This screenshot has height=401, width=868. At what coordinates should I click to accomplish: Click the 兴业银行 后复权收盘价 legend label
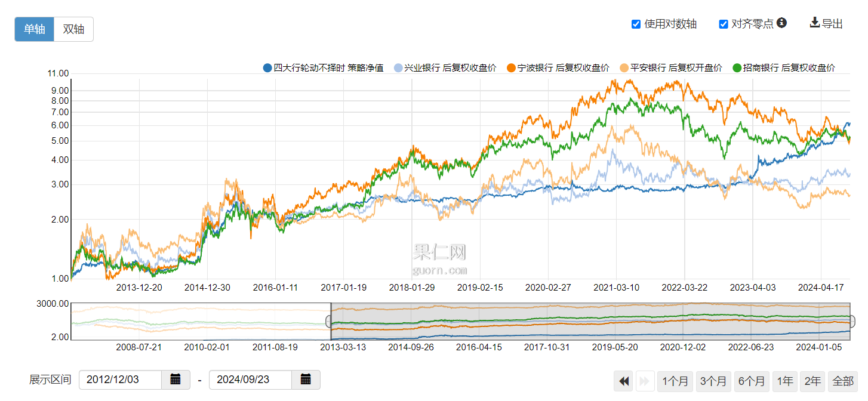pos(450,68)
